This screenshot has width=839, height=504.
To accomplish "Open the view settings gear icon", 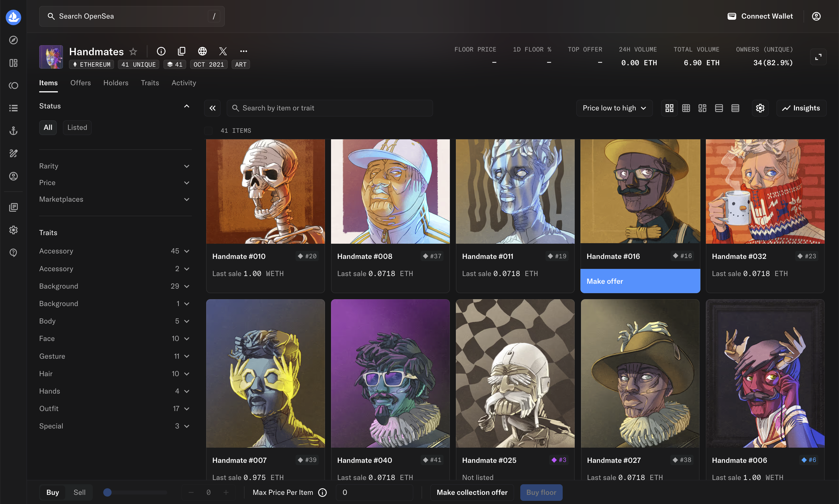I will (760, 108).
